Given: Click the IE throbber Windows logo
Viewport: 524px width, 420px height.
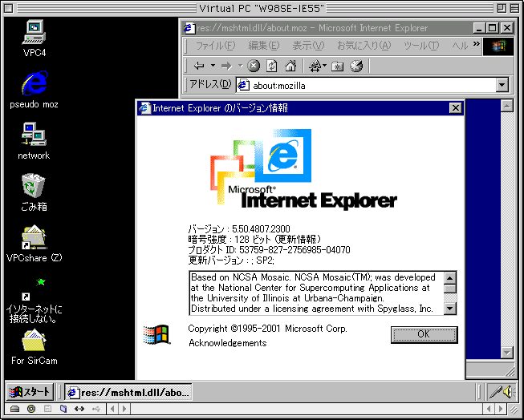Looking at the screenshot, I should click(498, 46).
